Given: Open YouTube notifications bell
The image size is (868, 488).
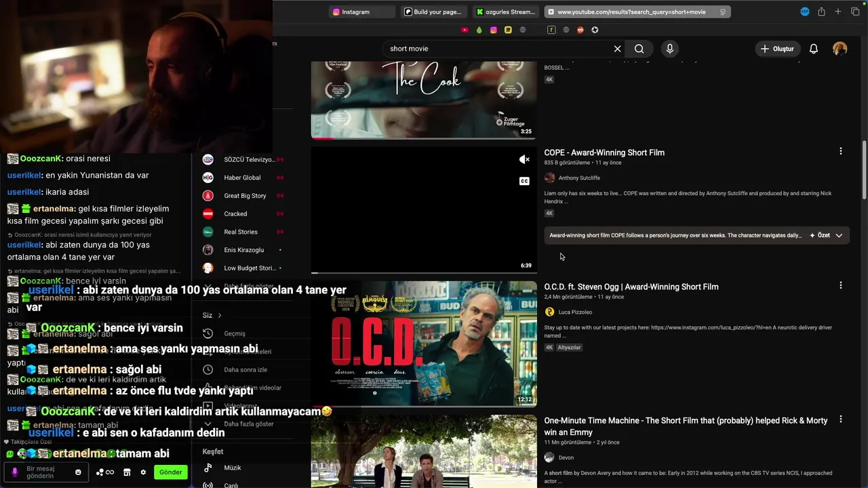Looking at the screenshot, I should click(814, 49).
